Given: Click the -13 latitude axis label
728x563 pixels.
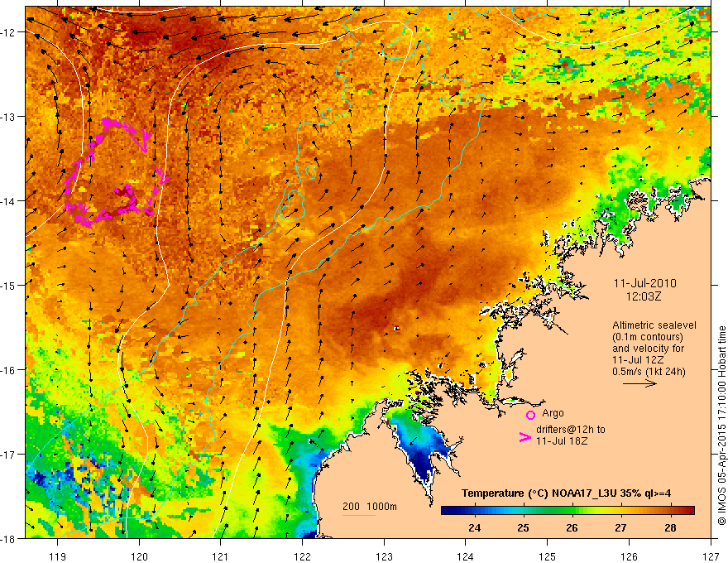Looking at the screenshot, I should [7, 116].
